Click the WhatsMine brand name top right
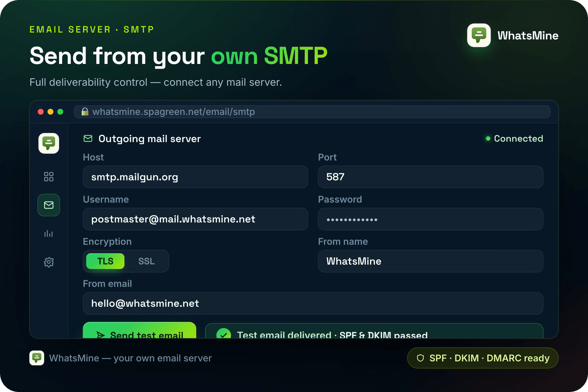The height and width of the screenshot is (392, 588). point(528,36)
